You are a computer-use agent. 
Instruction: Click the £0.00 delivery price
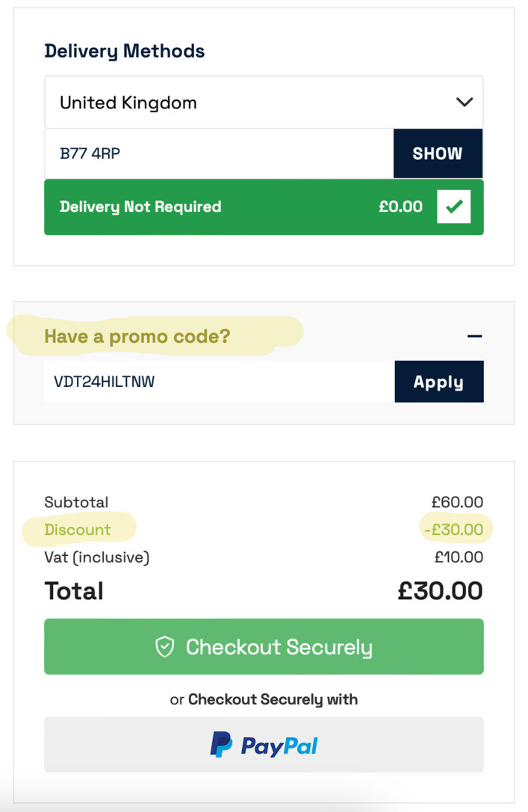click(400, 207)
